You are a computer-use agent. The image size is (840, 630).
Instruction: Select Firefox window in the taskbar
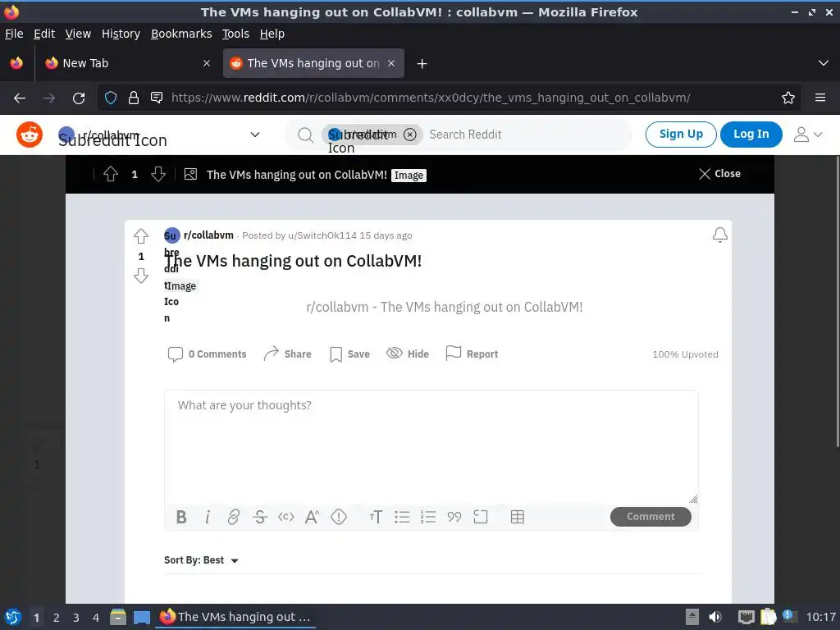coord(235,617)
